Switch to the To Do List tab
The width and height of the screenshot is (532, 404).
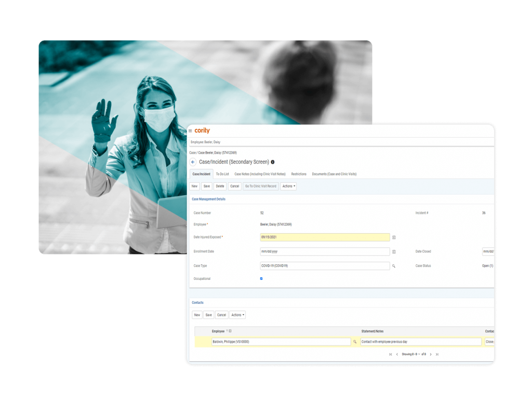[x=222, y=174]
